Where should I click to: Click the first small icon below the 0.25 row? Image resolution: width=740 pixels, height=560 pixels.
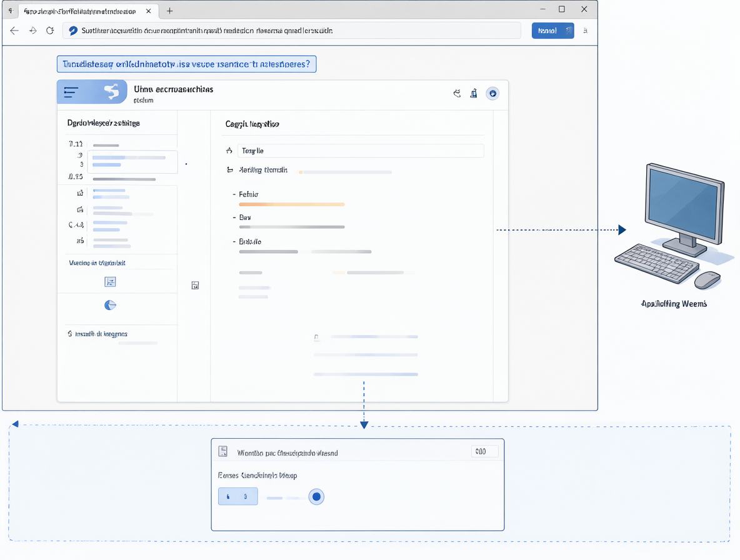[x=80, y=193]
